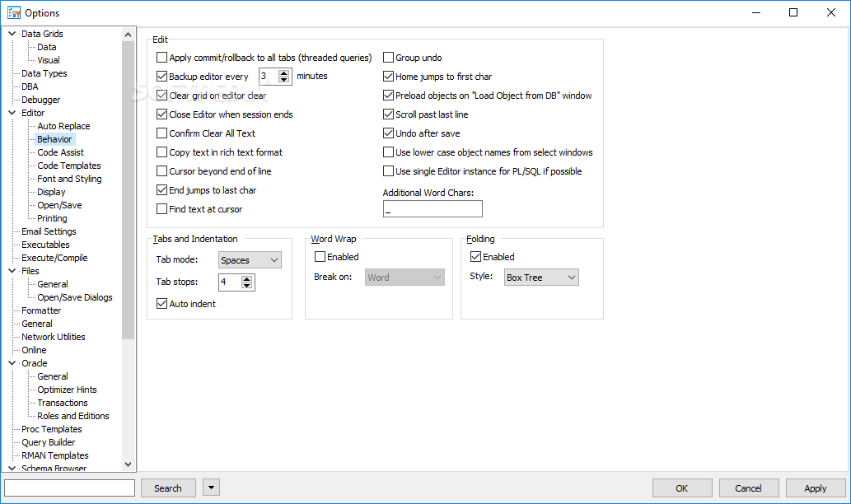Disable Scroll past last line
Image resolution: width=851 pixels, height=504 pixels.
[x=388, y=114]
